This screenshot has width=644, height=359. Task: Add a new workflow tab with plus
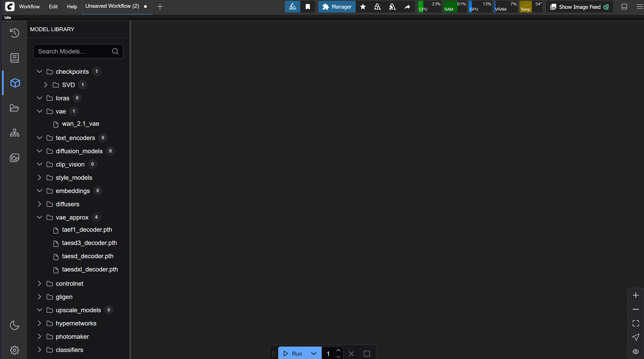tap(160, 7)
